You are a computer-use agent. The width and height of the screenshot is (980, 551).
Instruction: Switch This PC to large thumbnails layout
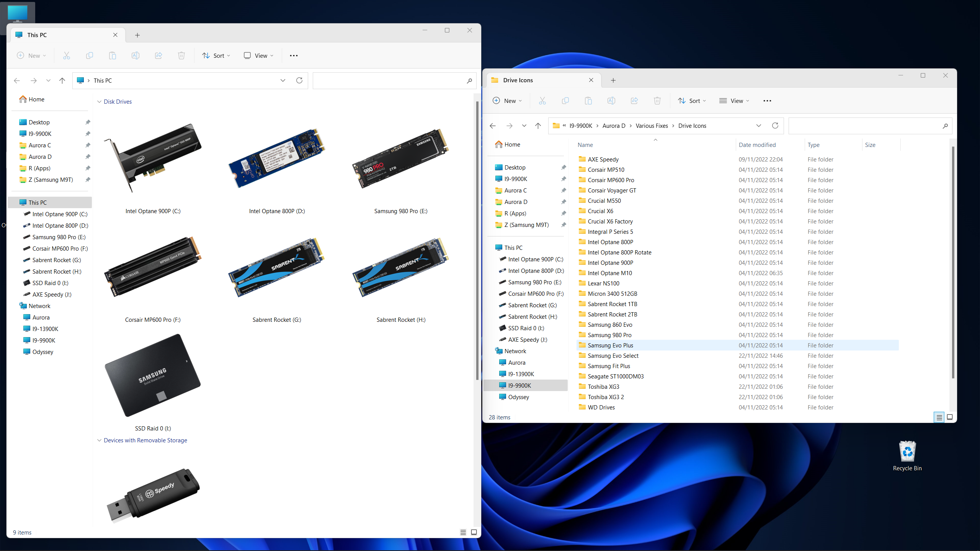[x=474, y=532]
